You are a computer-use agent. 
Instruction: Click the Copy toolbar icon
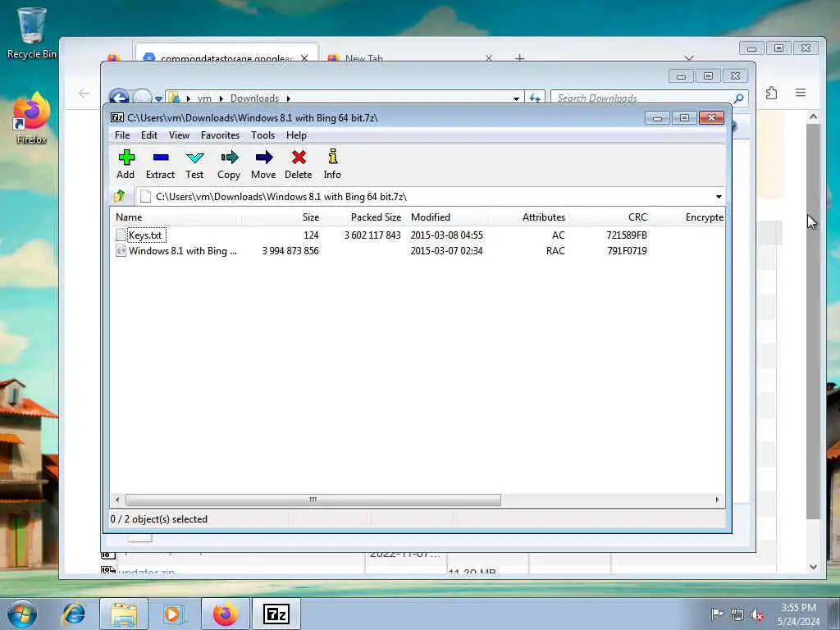(229, 164)
